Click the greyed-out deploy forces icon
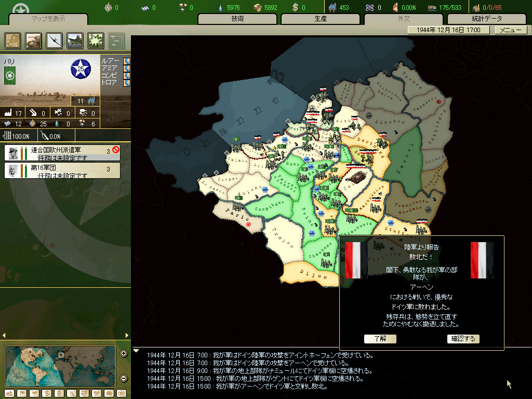The height and width of the screenshot is (399, 532). click(116, 41)
